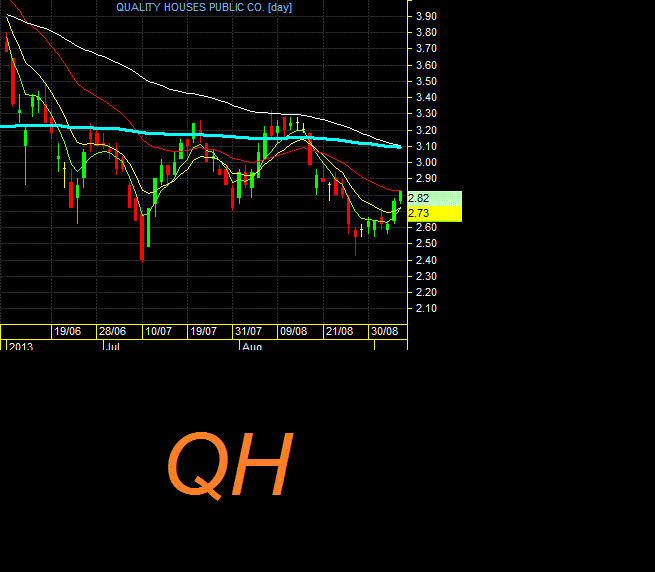Screen dimensions: 655x572
Task: Click the 3.20 price axis label
Action: coord(427,130)
